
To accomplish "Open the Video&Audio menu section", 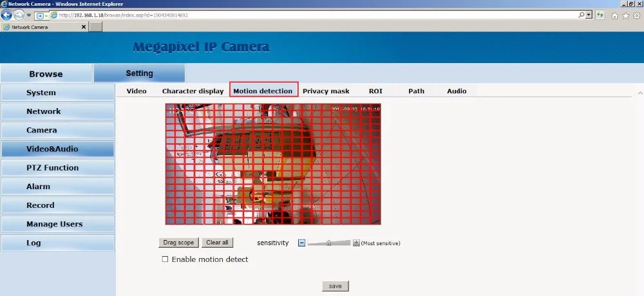I will point(57,149).
